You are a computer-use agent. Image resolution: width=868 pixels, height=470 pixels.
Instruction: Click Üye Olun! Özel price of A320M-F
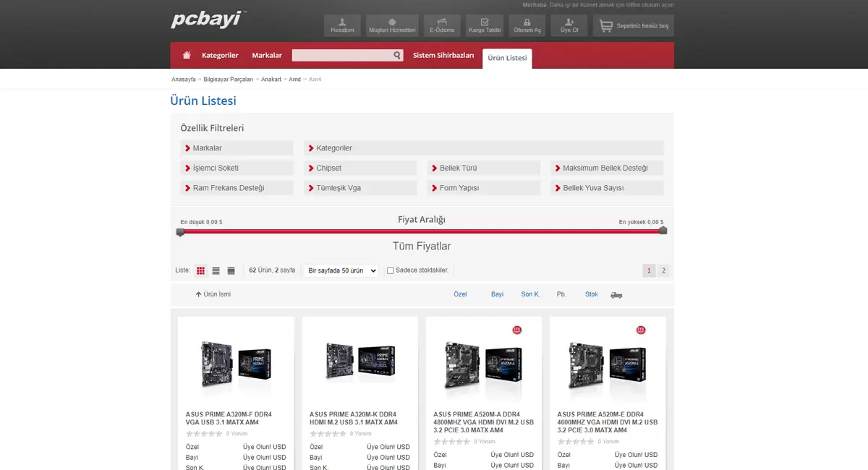tap(264, 447)
